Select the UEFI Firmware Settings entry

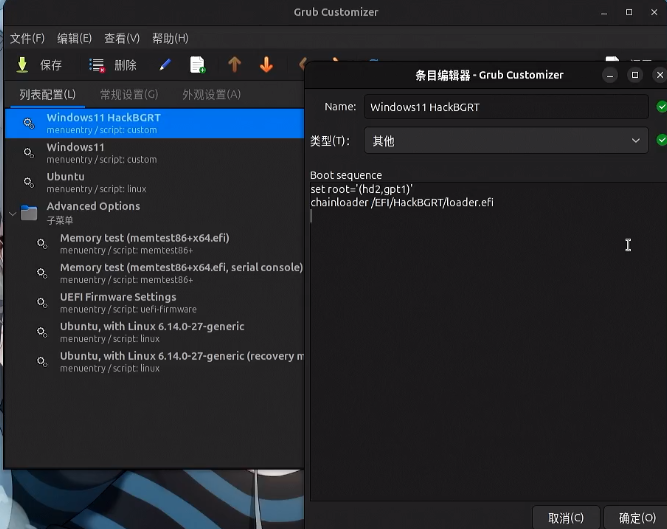pos(118,297)
